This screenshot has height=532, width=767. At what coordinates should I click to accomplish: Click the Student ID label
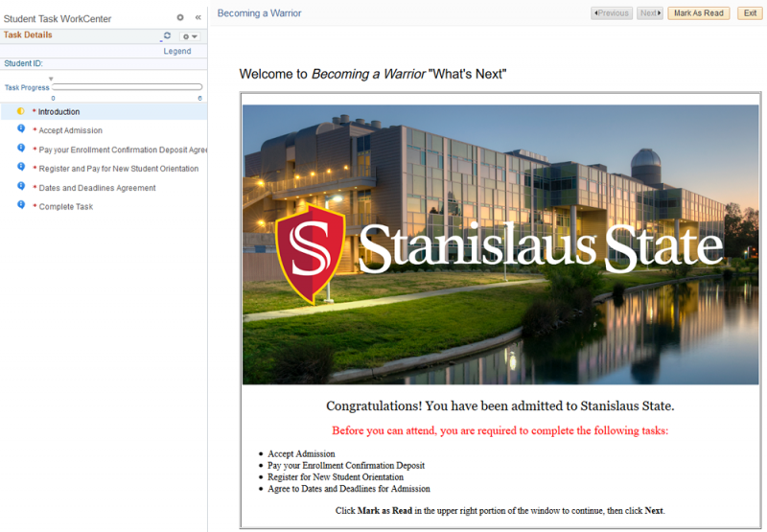(23, 63)
